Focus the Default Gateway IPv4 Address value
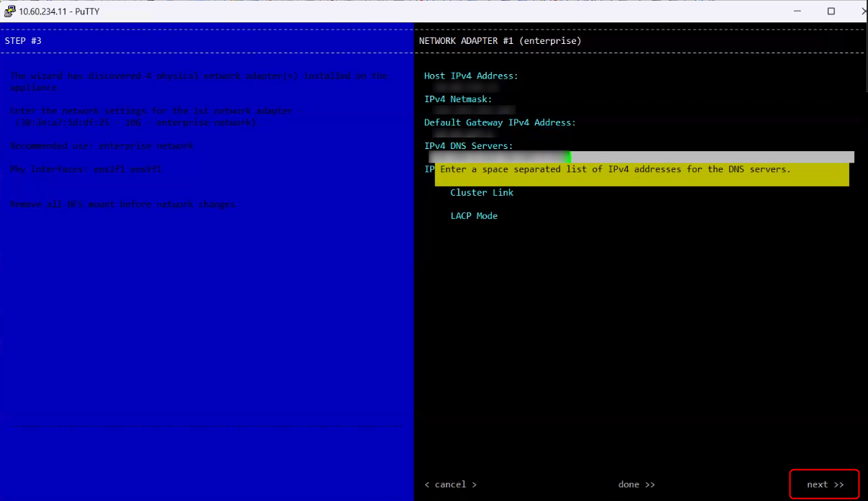This screenshot has width=868, height=501. coord(457,134)
